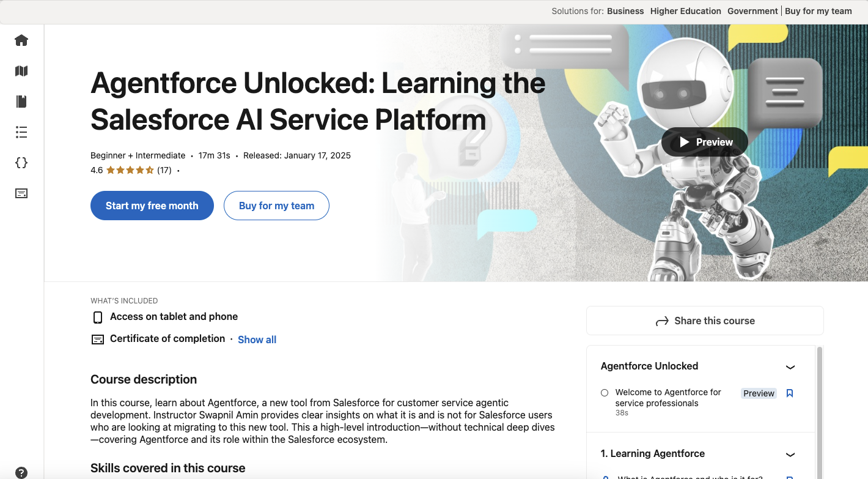Click the Certificate of completion icon

coord(97,340)
